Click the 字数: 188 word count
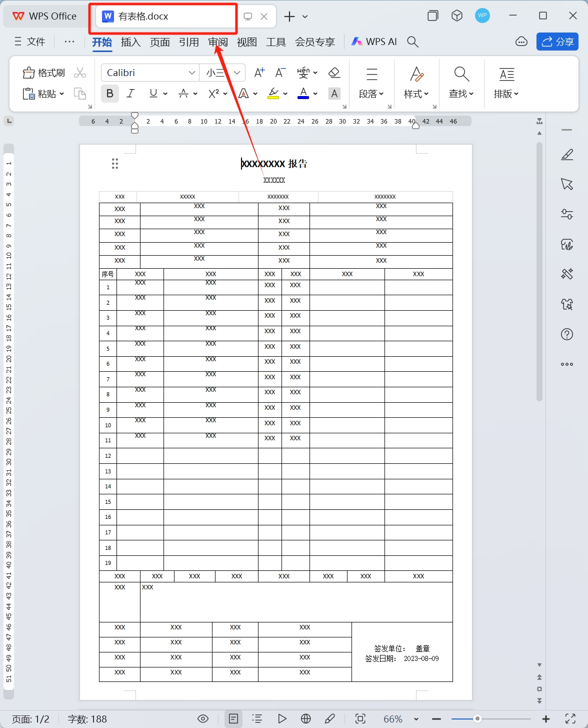The image size is (588, 728). [87, 719]
